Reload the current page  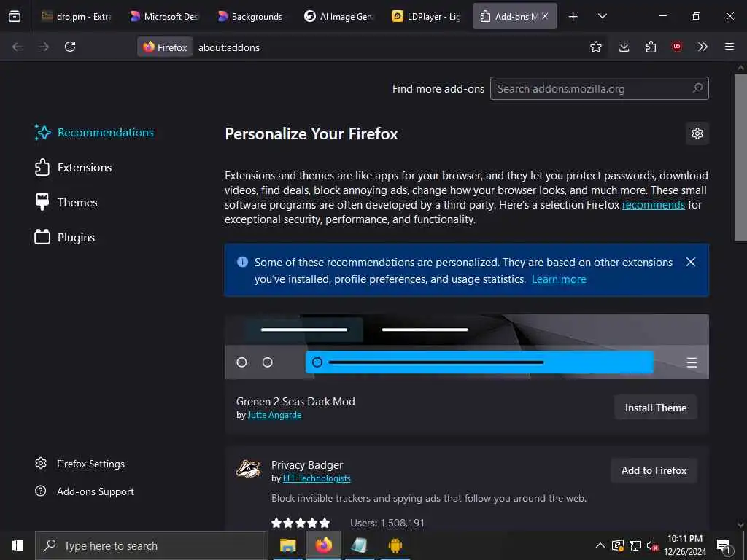click(70, 47)
